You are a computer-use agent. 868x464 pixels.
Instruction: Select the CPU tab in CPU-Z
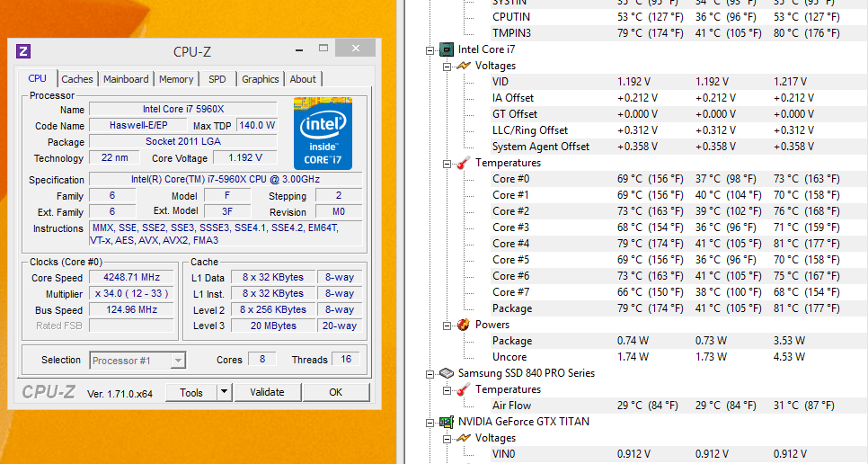pos(38,78)
